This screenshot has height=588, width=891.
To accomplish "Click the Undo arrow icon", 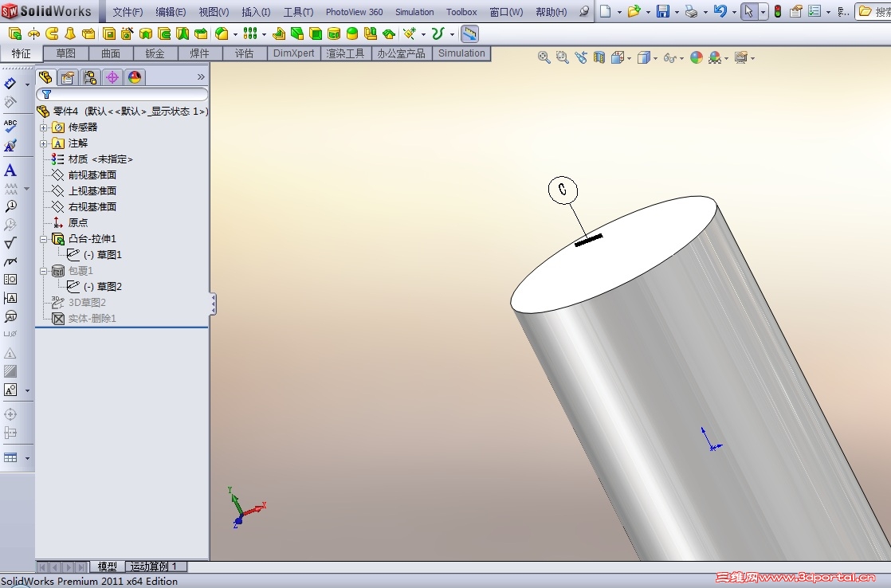I will point(720,11).
